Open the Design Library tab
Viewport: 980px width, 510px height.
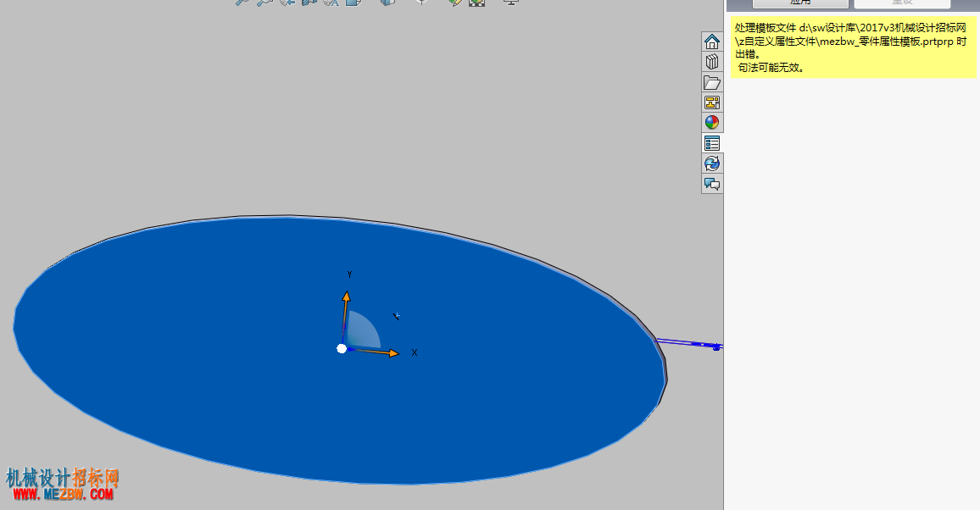tap(712, 62)
